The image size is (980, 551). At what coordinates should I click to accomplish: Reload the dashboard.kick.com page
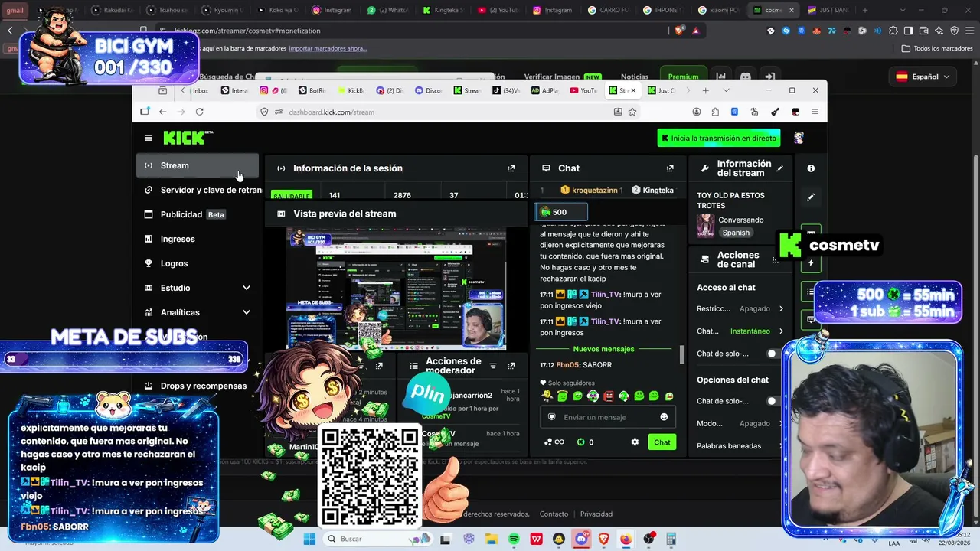(x=199, y=112)
